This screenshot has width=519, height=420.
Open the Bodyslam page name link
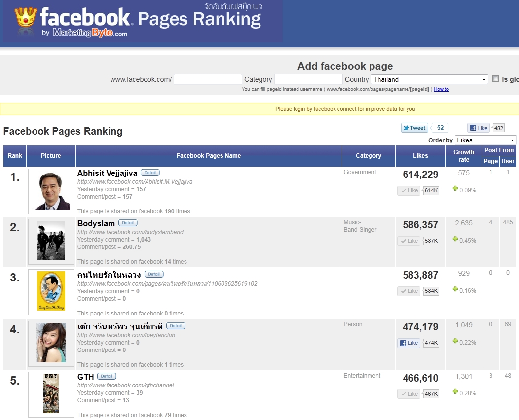coord(96,223)
